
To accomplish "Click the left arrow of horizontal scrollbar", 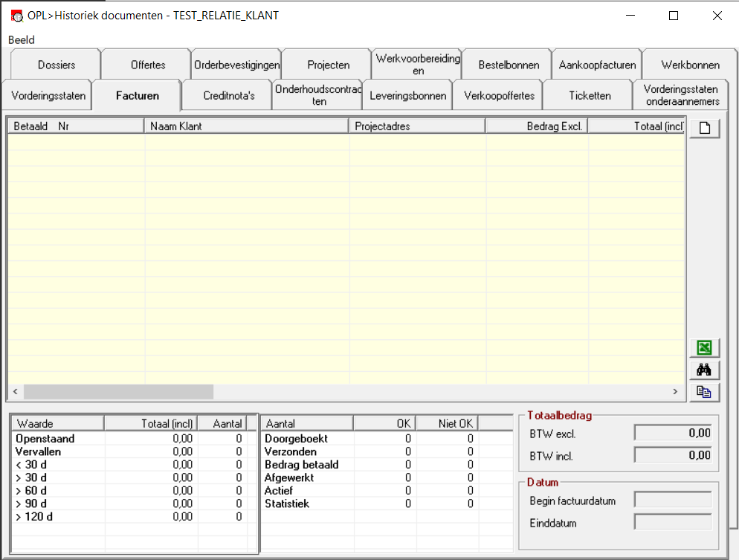I will 16,392.
